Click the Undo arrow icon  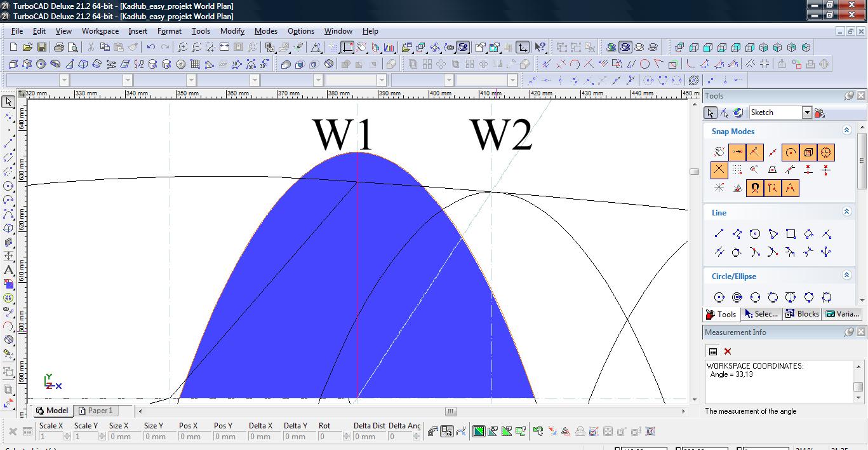pos(150,47)
